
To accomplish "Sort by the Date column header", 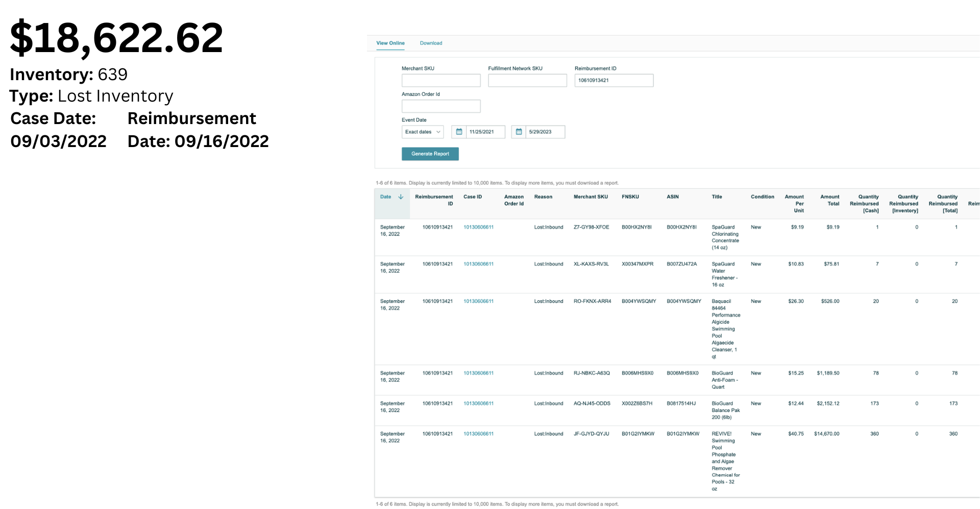I will [385, 197].
